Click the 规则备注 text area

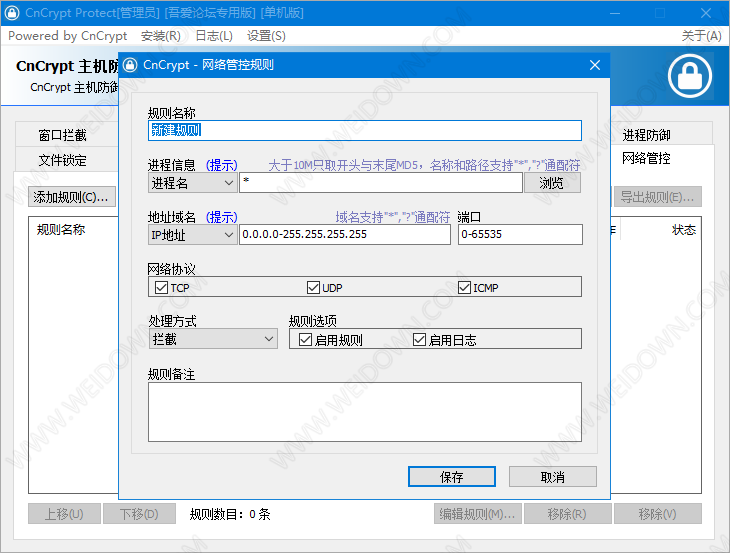tap(365, 412)
